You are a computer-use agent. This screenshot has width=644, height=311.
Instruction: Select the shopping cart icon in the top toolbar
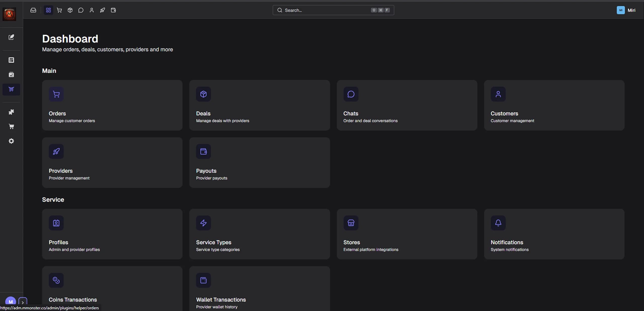pyautogui.click(x=59, y=10)
